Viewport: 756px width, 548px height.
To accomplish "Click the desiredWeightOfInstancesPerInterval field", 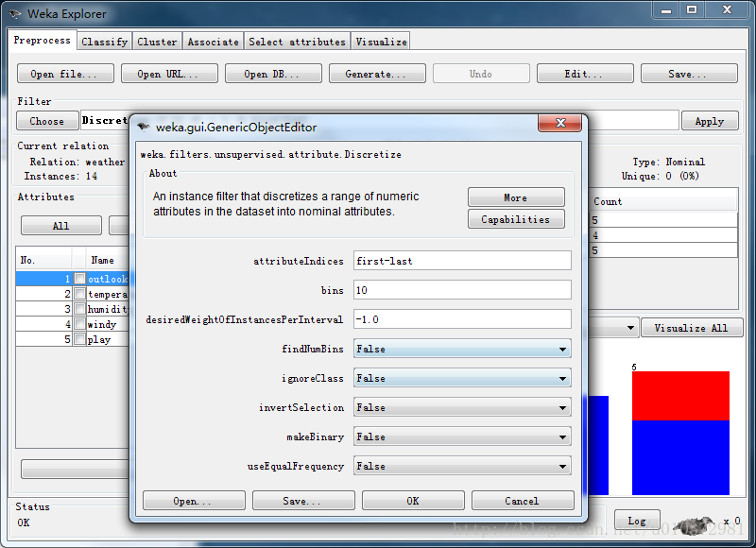I will (x=462, y=319).
